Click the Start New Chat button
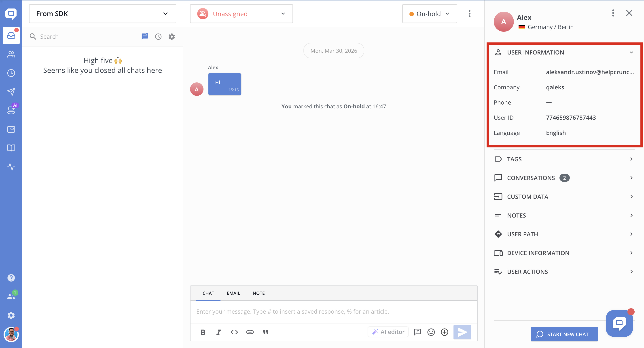Image resolution: width=644 pixels, height=348 pixels. click(564, 334)
